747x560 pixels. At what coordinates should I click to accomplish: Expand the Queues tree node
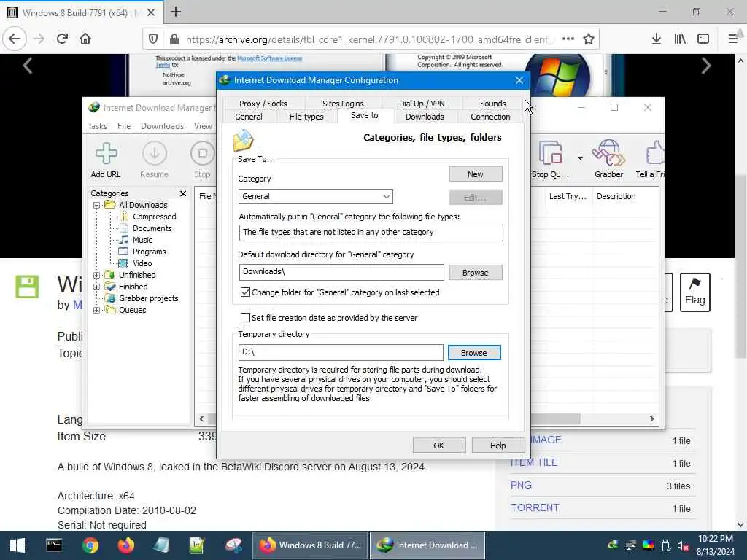[x=97, y=310]
